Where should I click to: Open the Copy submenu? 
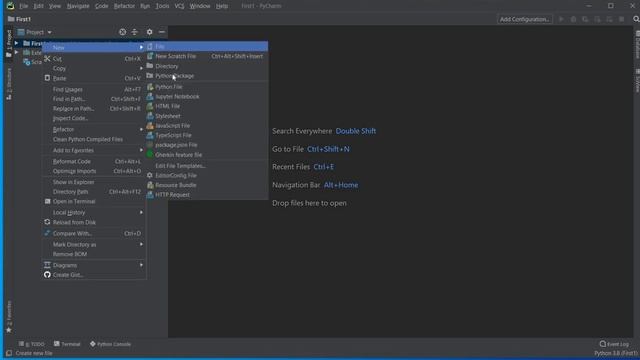94,69
